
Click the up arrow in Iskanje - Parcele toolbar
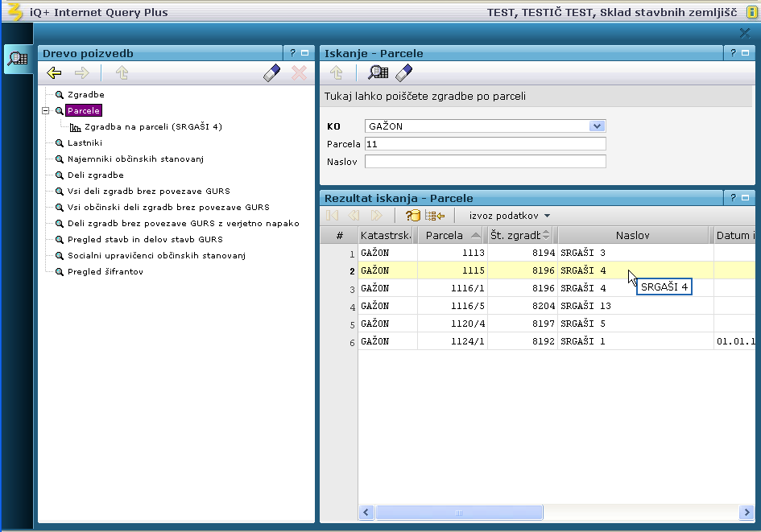click(x=336, y=73)
